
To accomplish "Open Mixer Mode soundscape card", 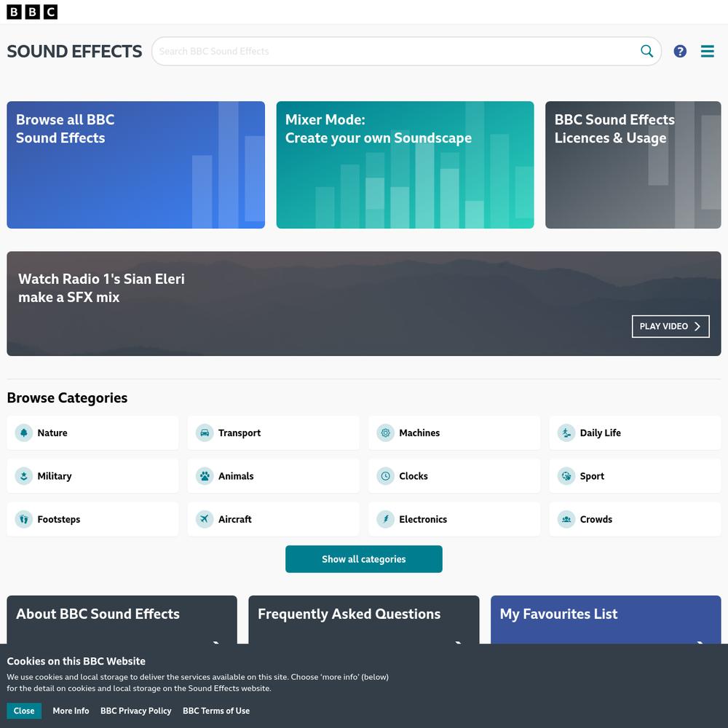I will pos(405,165).
